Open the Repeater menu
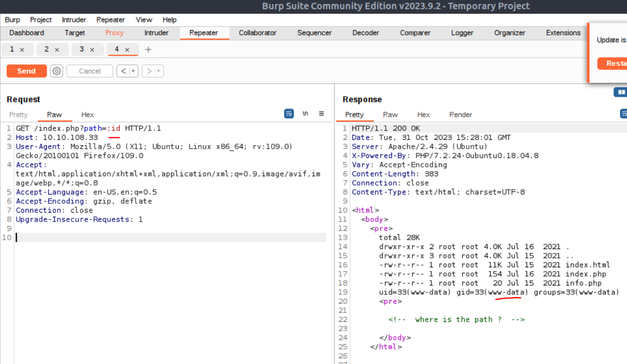This screenshot has height=364, width=627. [111, 20]
